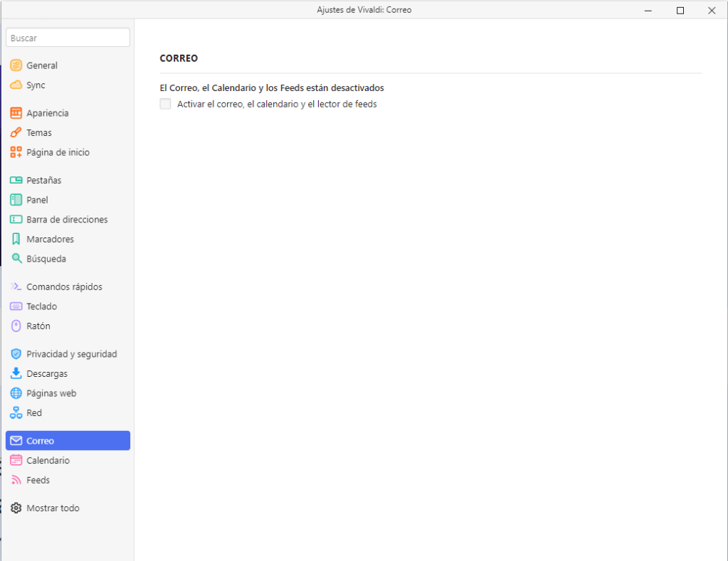Click the Marcadores bookmark icon
The width and height of the screenshot is (728, 561).
tap(16, 240)
